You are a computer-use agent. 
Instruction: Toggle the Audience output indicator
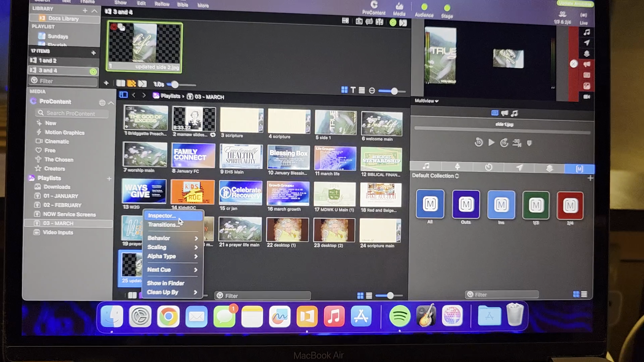[x=424, y=7]
